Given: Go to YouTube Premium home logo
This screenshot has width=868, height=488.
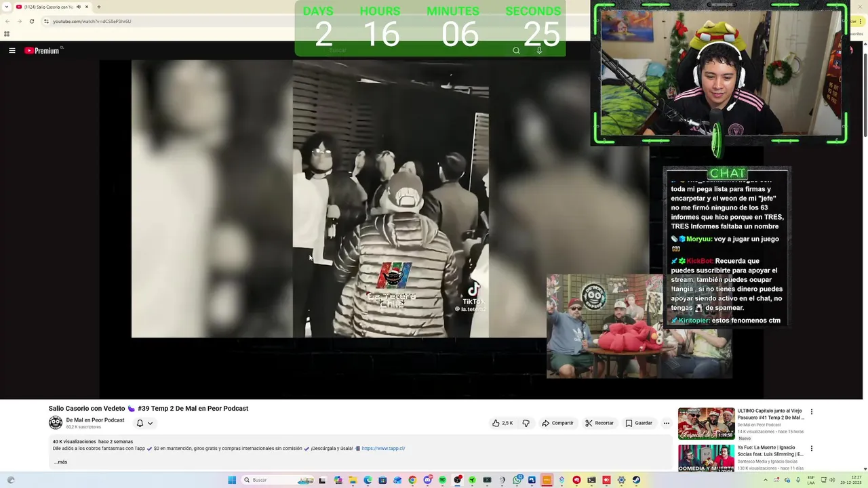Looking at the screenshot, I should [x=42, y=50].
